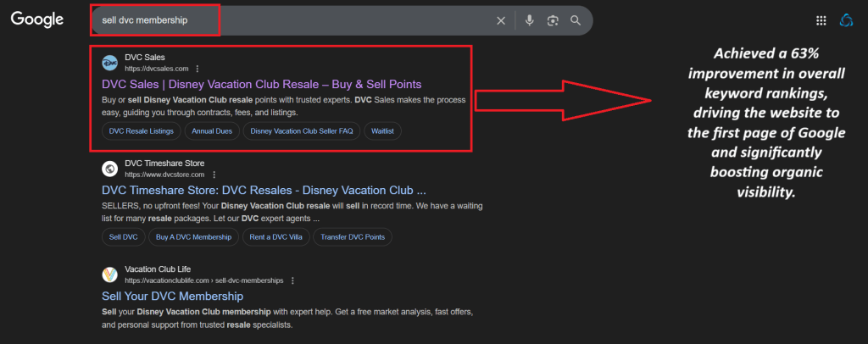Open more options for Vacation Club Life result
868x344 pixels.
292,280
